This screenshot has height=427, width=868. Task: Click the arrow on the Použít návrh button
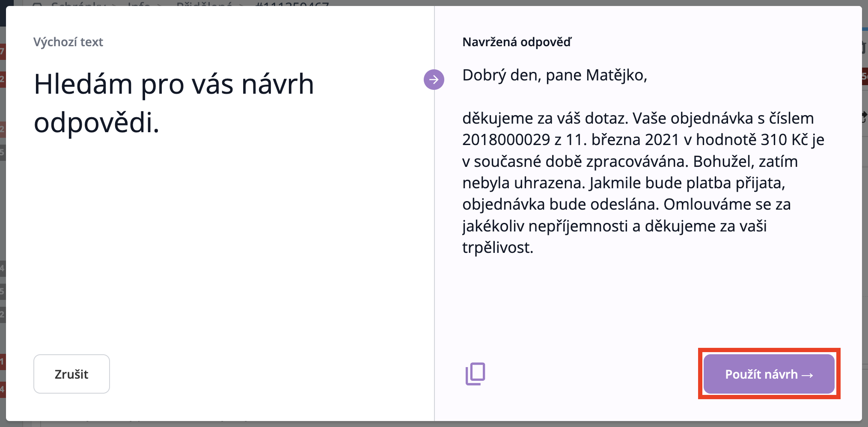click(x=807, y=375)
